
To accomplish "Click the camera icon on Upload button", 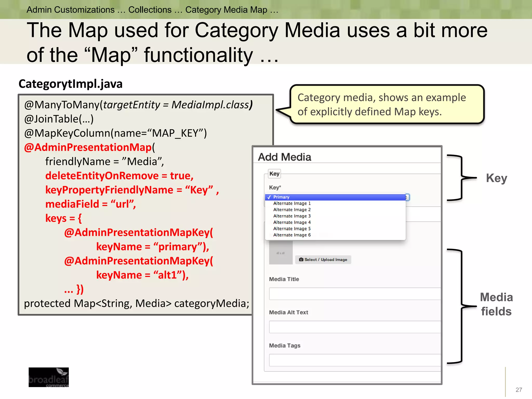I will [x=301, y=260].
